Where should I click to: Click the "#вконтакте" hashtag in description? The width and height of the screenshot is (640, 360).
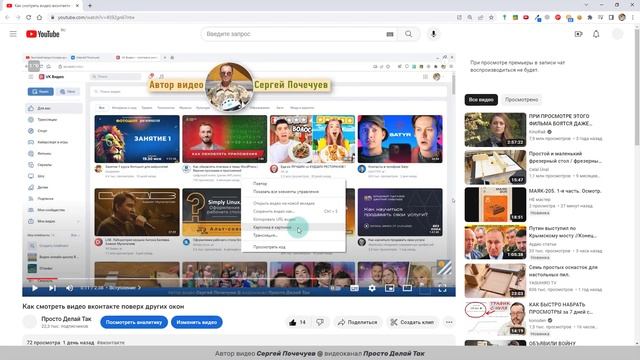coord(110,343)
